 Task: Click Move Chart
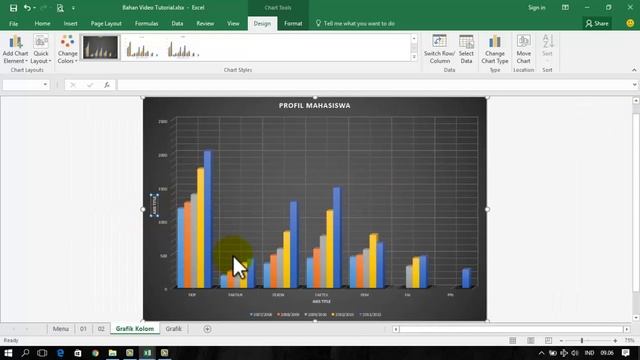pyautogui.click(x=523, y=49)
